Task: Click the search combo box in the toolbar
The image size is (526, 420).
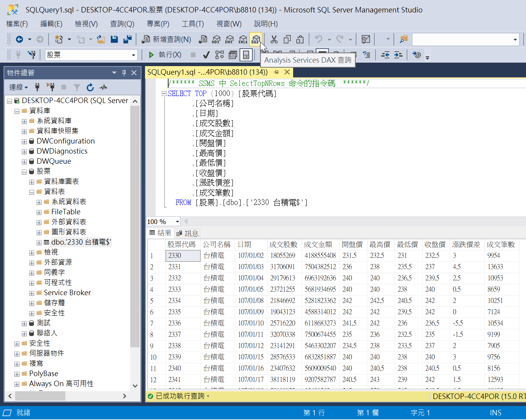Action: tap(466, 39)
